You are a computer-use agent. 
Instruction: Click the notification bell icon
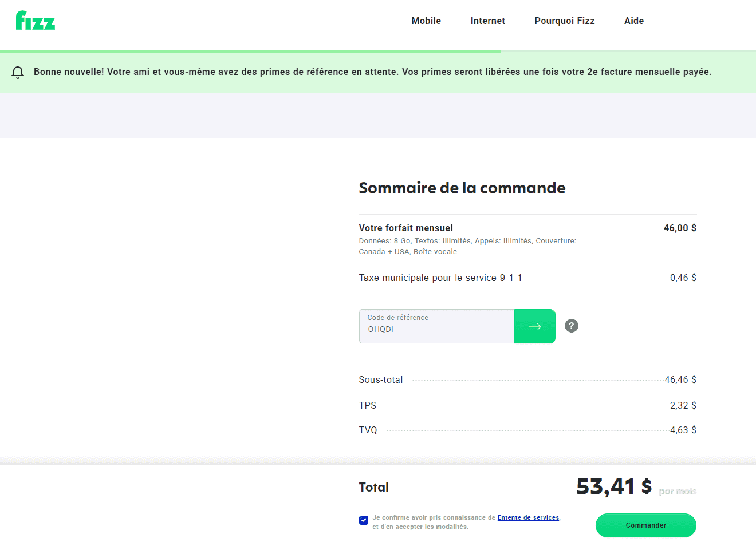click(x=18, y=72)
